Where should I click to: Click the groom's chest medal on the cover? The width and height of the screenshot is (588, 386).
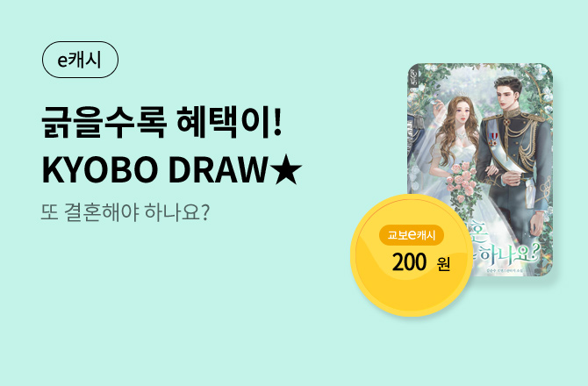(493, 139)
